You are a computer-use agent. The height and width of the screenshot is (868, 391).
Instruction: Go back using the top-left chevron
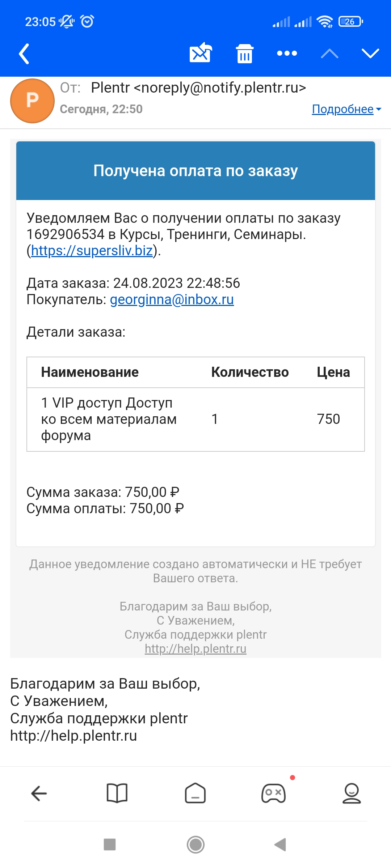coord(24,54)
